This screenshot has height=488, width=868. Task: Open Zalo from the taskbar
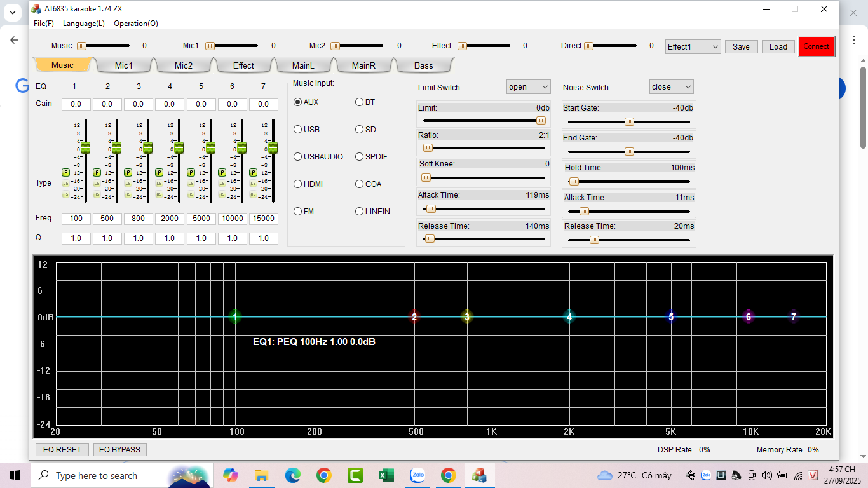(x=417, y=475)
